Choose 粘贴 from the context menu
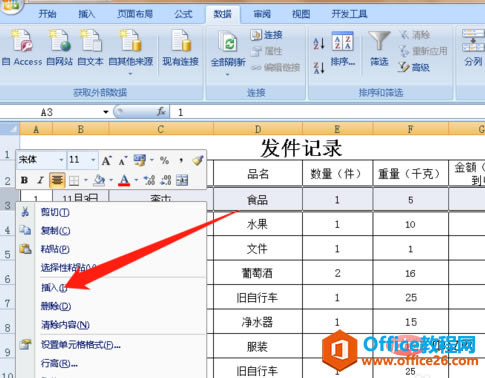Image resolution: width=485 pixels, height=378 pixels. pos(111,249)
